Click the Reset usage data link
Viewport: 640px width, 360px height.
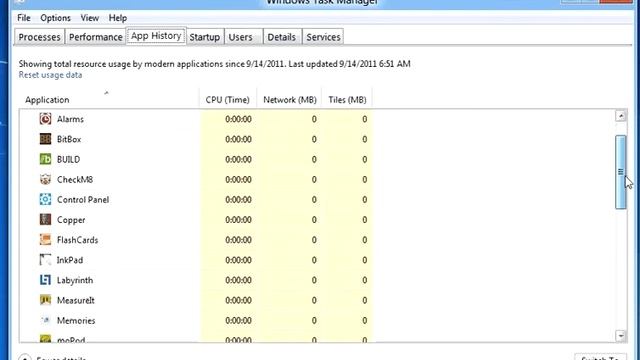pos(50,75)
